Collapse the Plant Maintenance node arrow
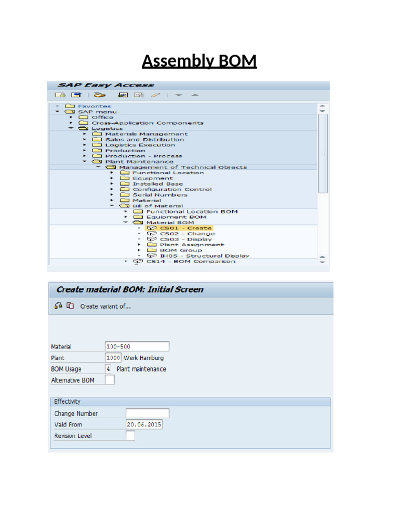399x532 pixels. click(85, 162)
